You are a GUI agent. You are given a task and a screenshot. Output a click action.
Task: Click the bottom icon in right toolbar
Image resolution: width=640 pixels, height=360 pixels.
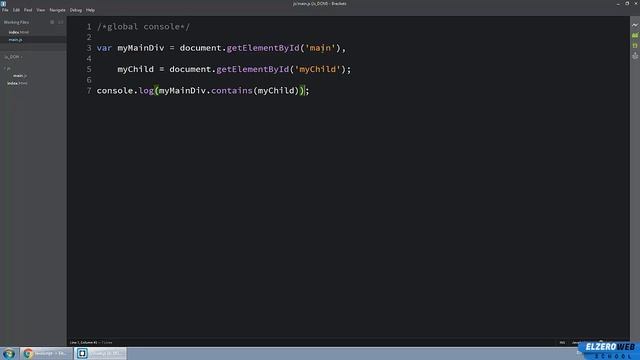point(635,56)
